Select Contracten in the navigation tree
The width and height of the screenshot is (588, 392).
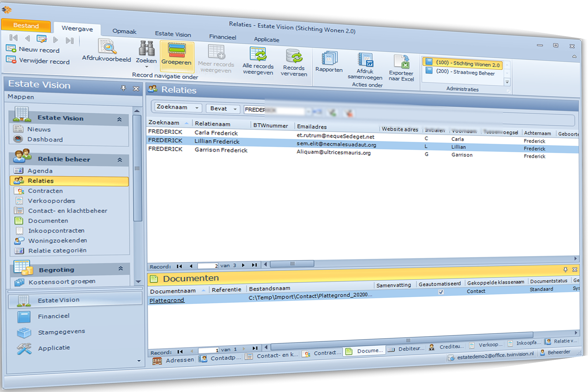tap(45, 191)
